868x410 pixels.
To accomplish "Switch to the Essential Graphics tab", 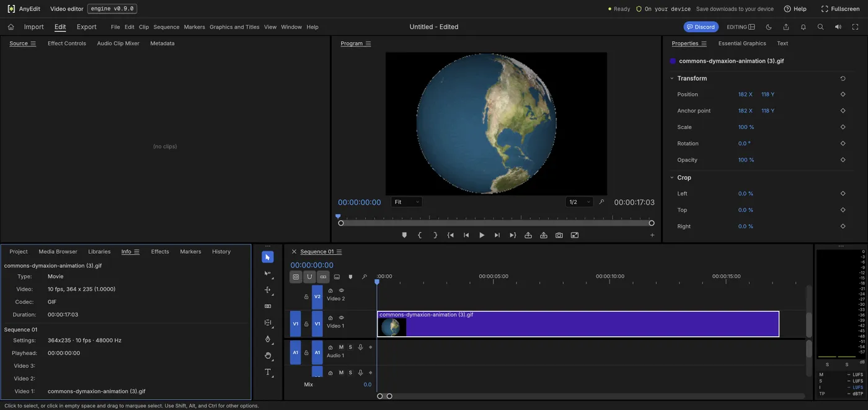I will (742, 43).
